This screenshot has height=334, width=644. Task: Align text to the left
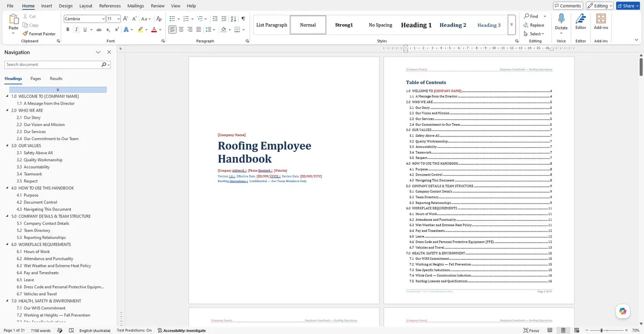[x=172, y=30]
